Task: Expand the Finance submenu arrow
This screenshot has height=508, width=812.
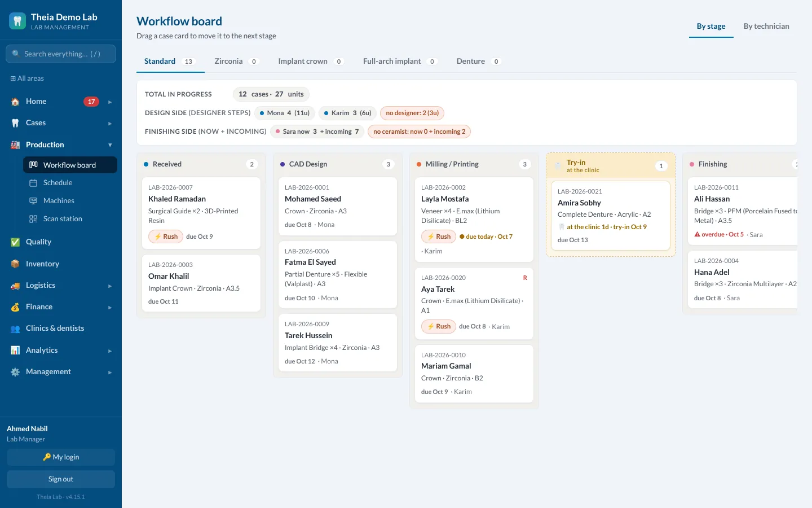Action: point(110,308)
